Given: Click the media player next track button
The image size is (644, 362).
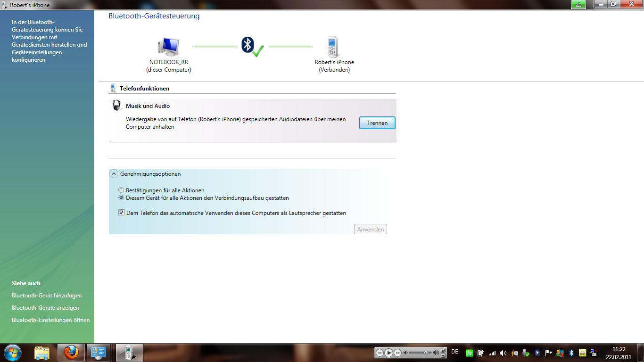Looking at the screenshot, I should [x=397, y=353].
